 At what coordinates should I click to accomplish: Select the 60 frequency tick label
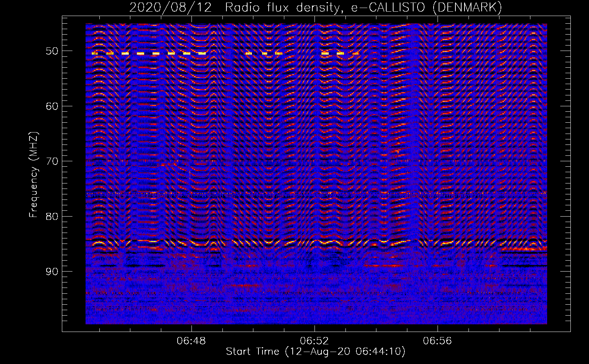coord(52,106)
